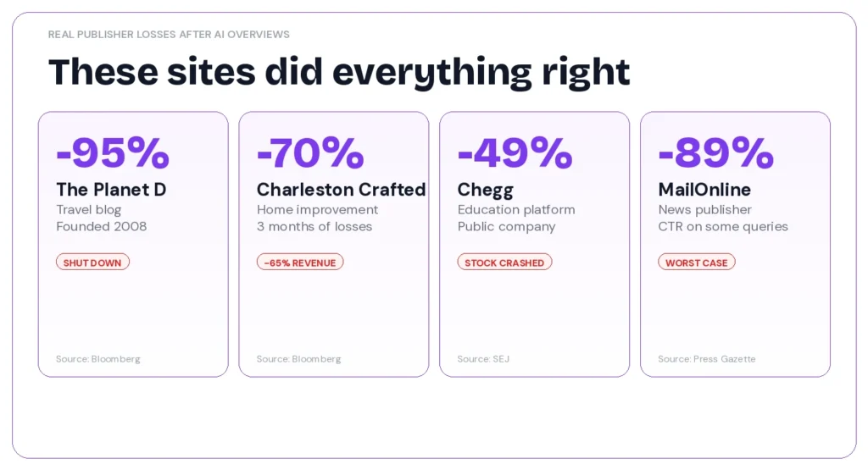Click the -95% statistic
This screenshot has height=470, width=868.
pyautogui.click(x=113, y=153)
